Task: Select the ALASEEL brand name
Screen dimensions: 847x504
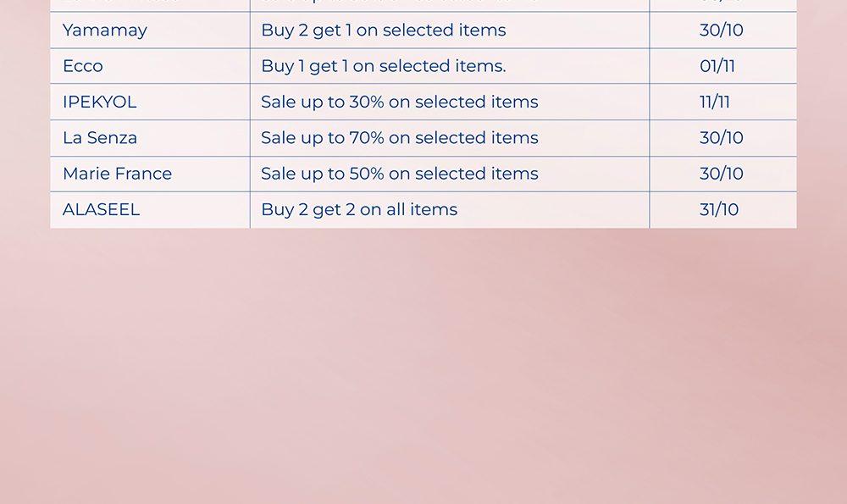Action: pyautogui.click(x=101, y=210)
